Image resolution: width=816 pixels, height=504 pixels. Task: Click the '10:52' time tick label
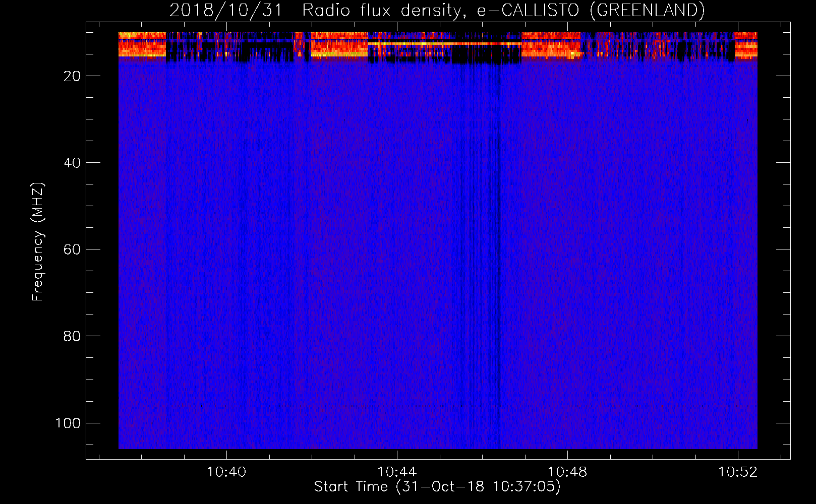tap(738, 472)
